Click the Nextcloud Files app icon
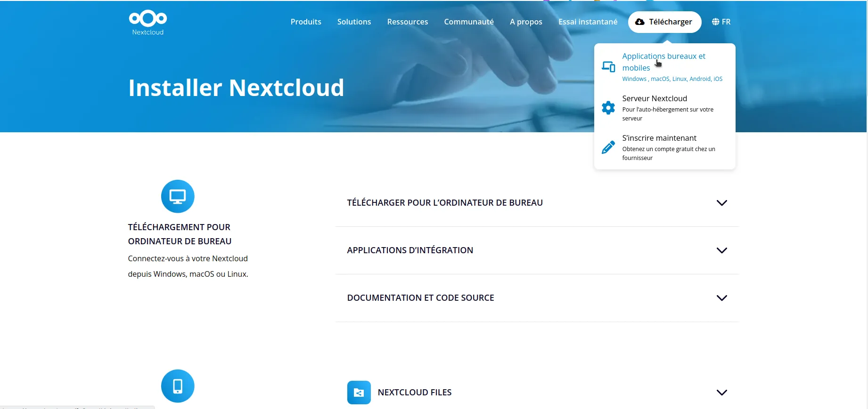Viewport: 868px width, 409px height. click(x=359, y=393)
